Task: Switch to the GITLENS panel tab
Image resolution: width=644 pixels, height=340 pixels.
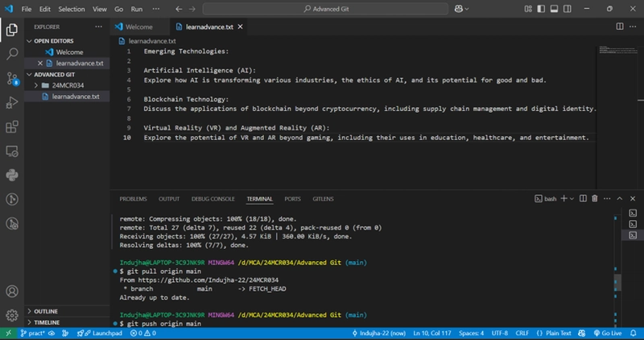Action: click(323, 198)
